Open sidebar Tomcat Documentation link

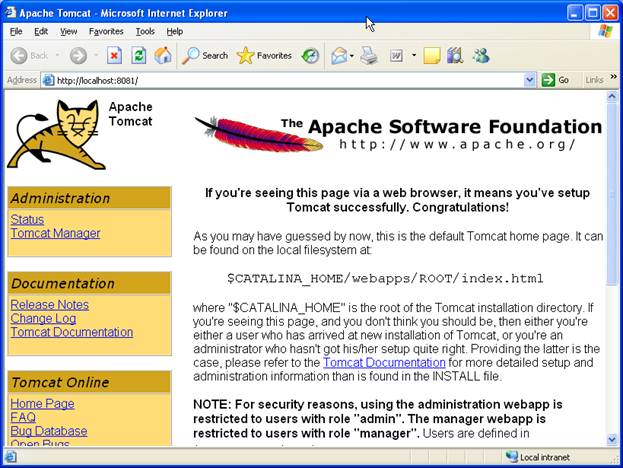[x=72, y=332]
